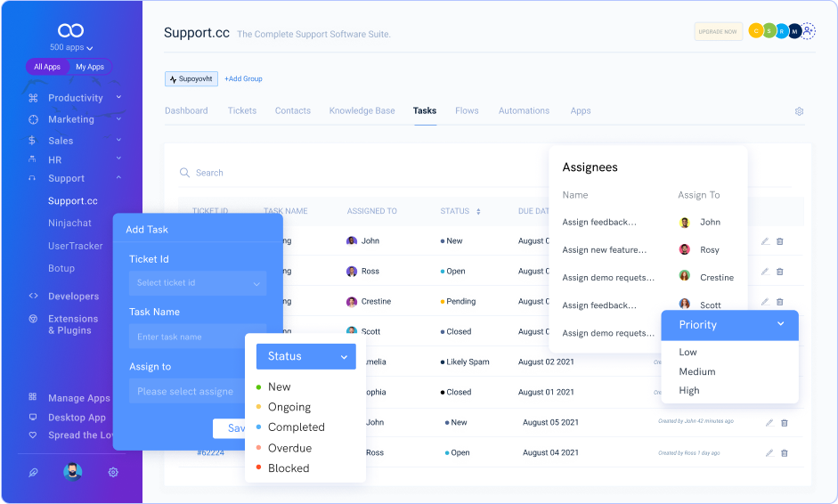Open the Automations tab

[x=524, y=111]
